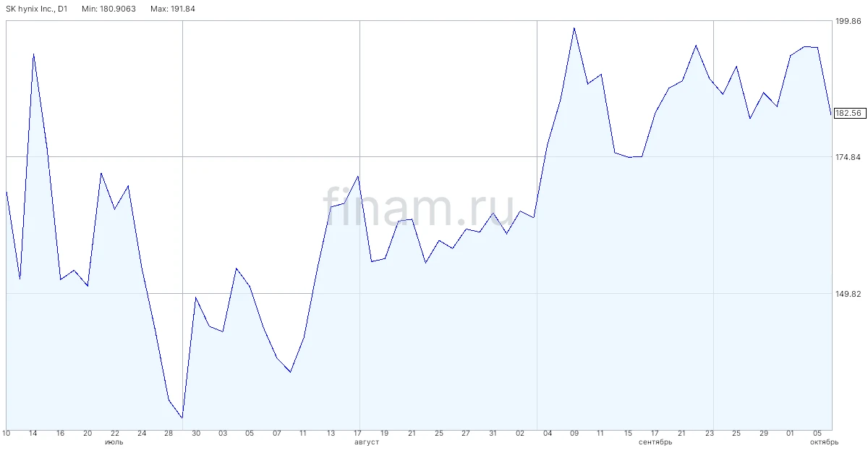Screen dimensions: 868x456
Task: Click the "SK hynix Inc., D1" chart title
Action: pyautogui.click(x=36, y=9)
